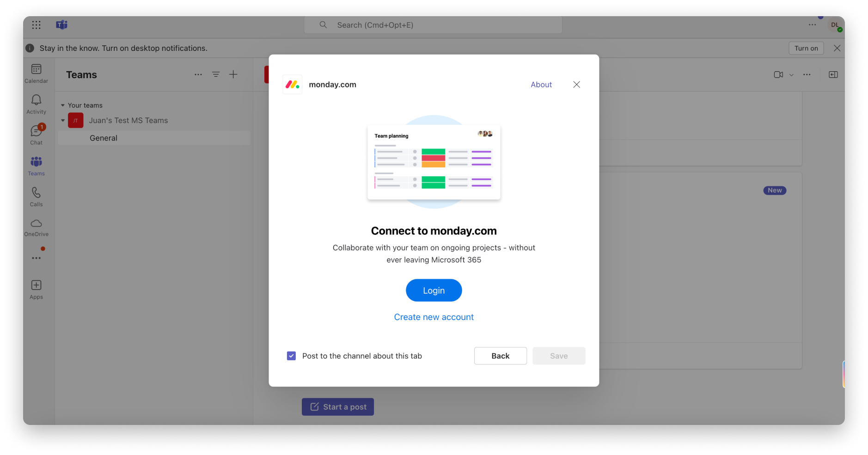Viewport: 868px width, 455px height.
Task: Click the plus icon to add team
Action: (x=233, y=74)
